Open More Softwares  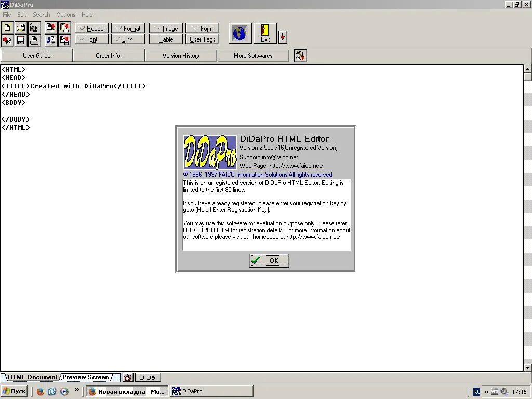pos(253,56)
